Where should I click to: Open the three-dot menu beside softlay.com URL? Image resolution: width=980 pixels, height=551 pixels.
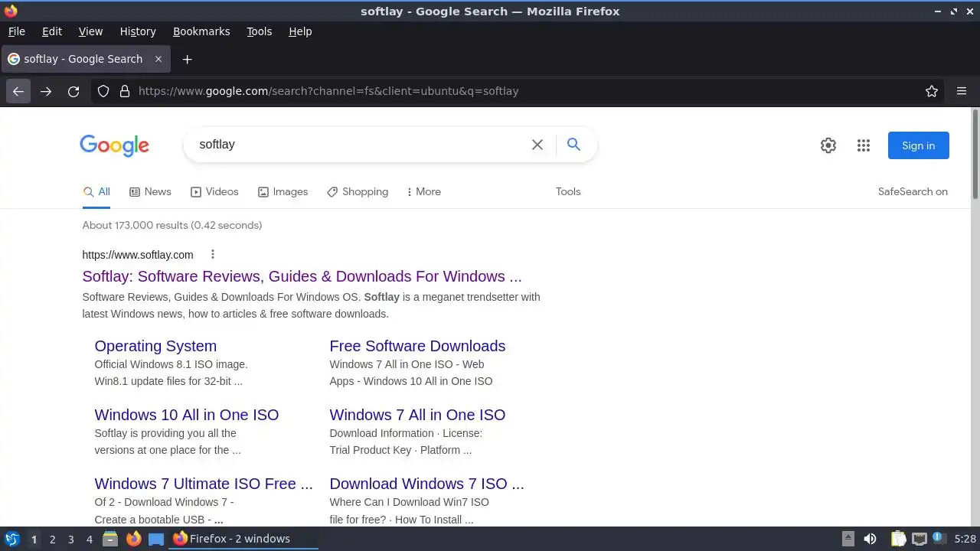pyautogui.click(x=213, y=255)
